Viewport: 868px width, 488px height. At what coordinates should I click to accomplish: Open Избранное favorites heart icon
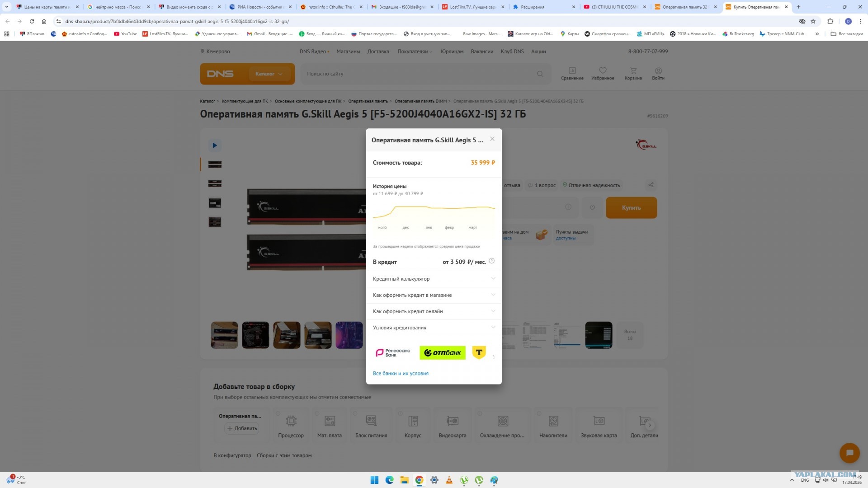pyautogui.click(x=603, y=74)
